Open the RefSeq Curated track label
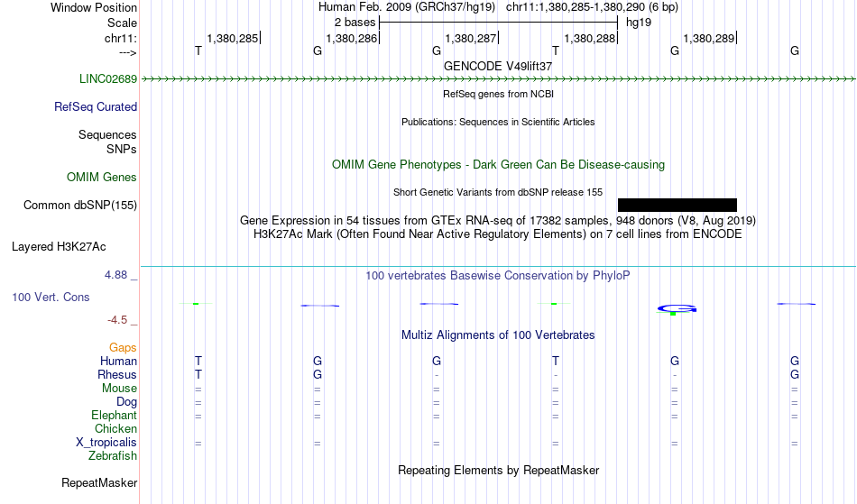857x504 pixels. coord(96,106)
